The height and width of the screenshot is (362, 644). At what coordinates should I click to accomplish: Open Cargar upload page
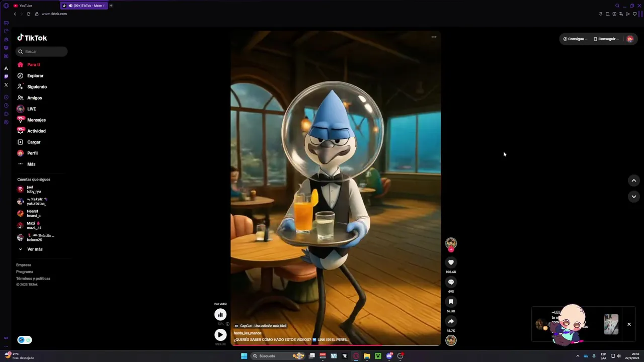point(29,142)
